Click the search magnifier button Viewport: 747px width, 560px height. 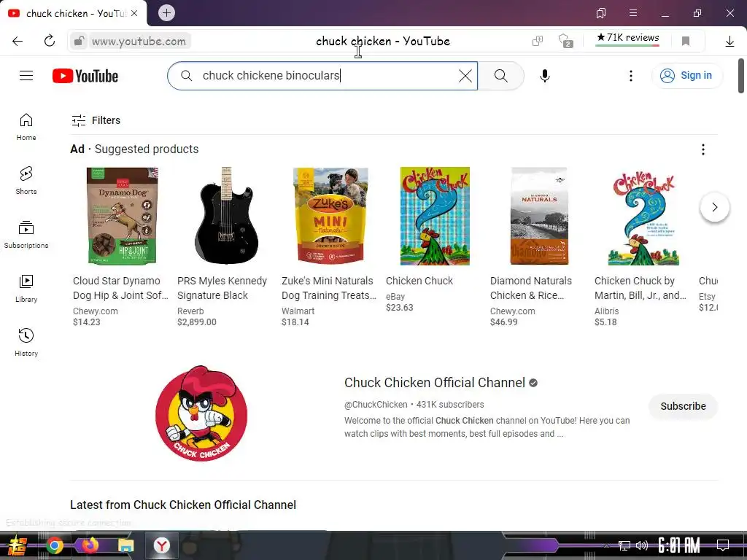pos(500,76)
